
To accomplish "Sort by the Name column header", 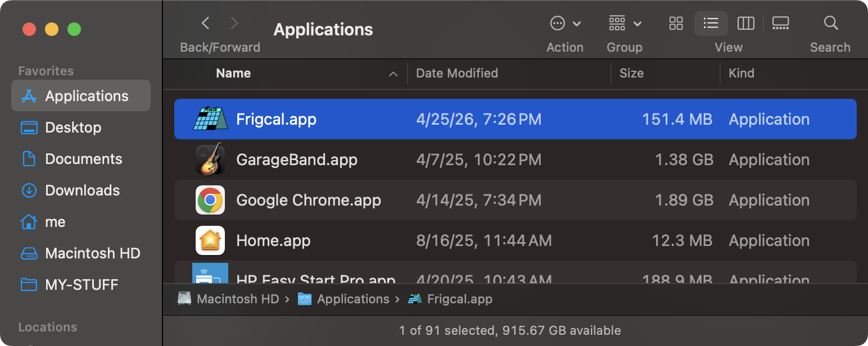I will [233, 73].
